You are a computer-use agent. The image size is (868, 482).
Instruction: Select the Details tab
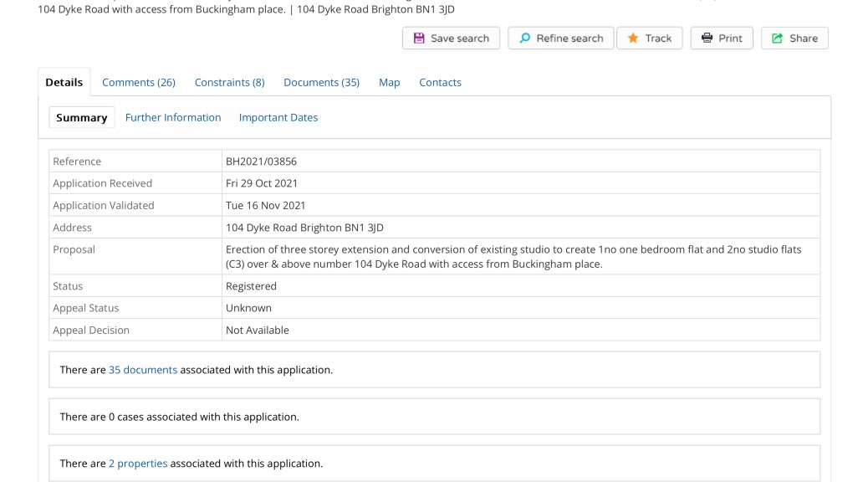click(x=64, y=82)
